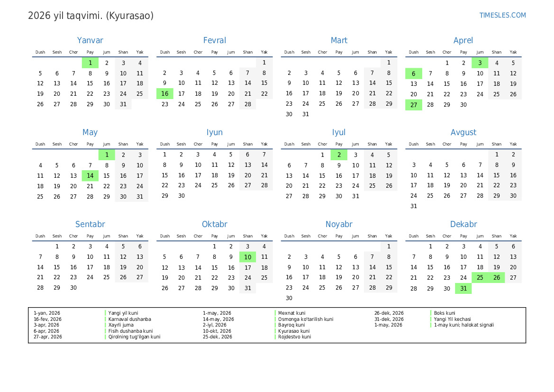The height and width of the screenshot is (392, 554).
Task: Click 'Mexnat kuni' legend entry
Action: pos(291,313)
